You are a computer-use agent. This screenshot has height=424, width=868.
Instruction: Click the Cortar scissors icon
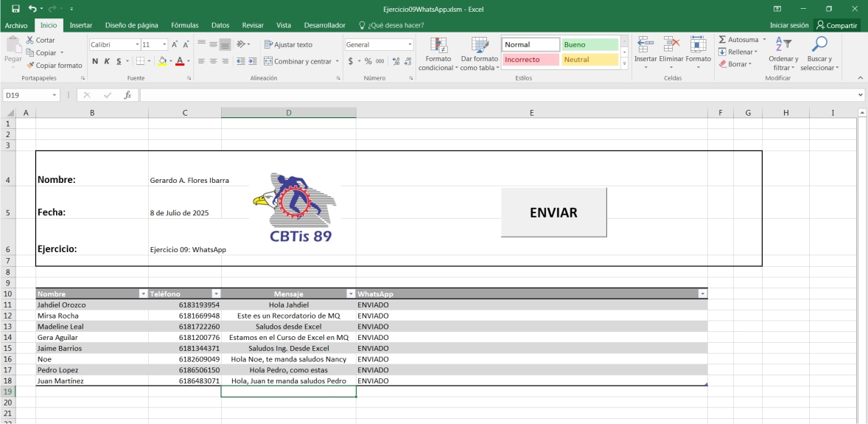(x=30, y=41)
